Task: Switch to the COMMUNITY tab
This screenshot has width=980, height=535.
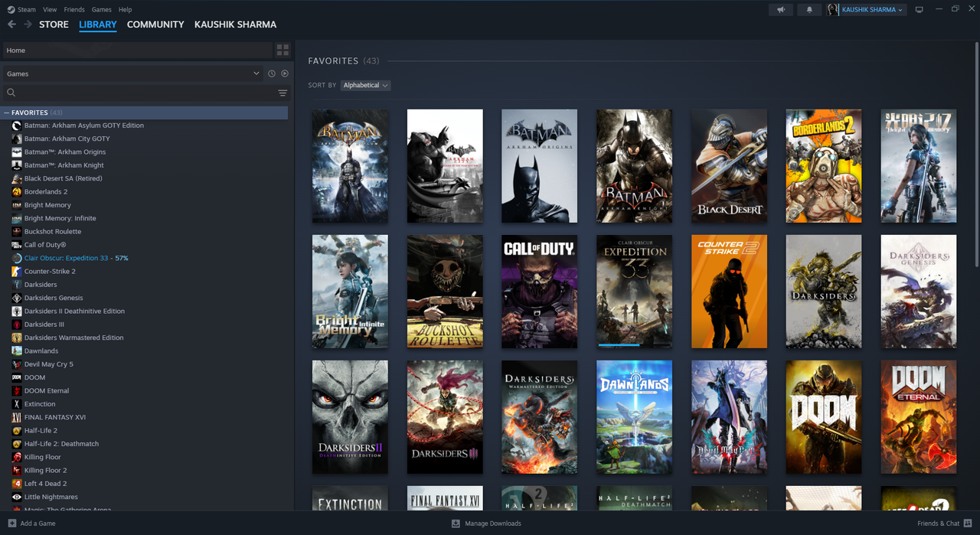Action: 155,24
